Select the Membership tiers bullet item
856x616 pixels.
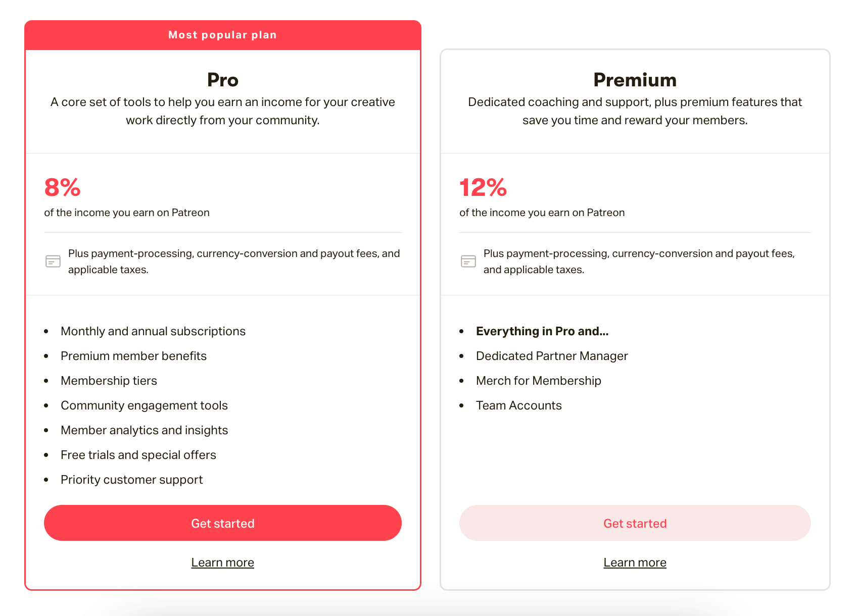(109, 380)
